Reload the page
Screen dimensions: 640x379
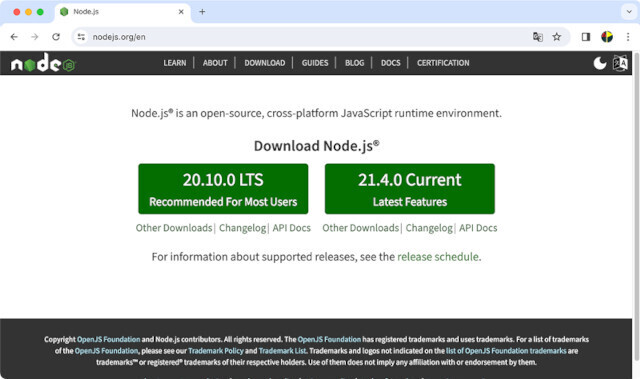(56, 37)
